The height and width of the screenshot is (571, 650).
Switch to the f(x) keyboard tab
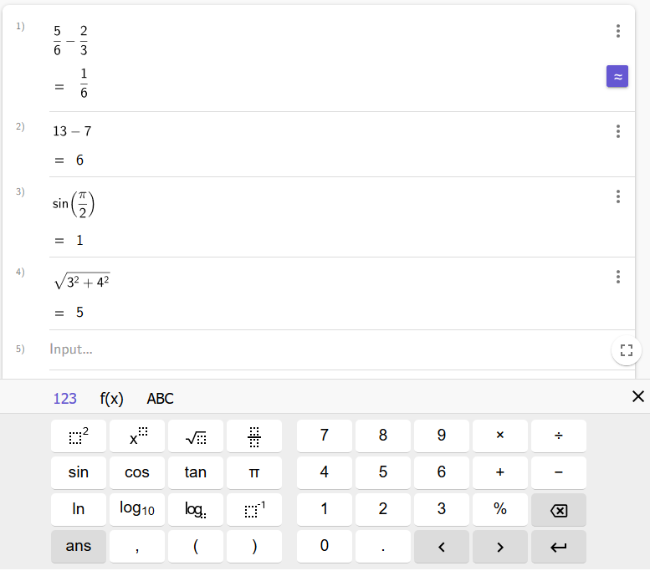pos(112,398)
